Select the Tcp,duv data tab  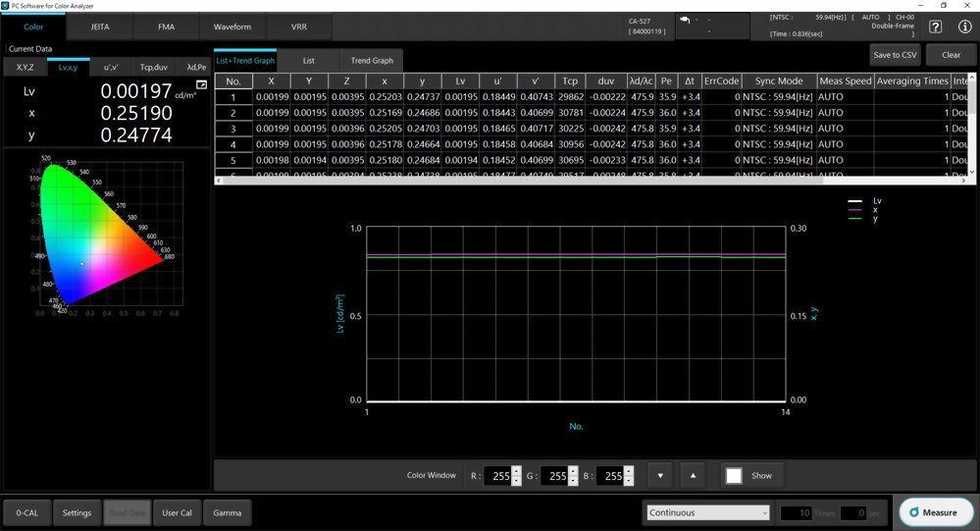(154, 67)
